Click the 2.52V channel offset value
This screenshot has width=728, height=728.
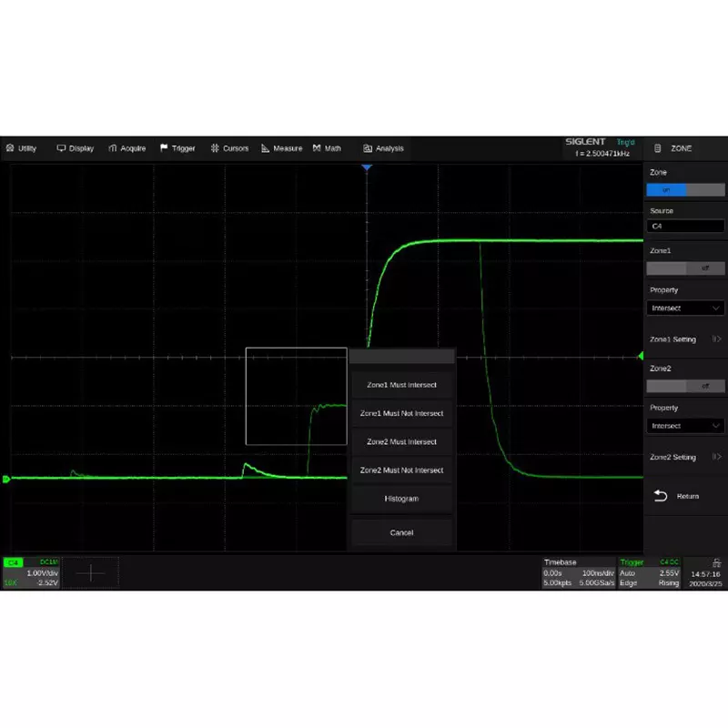[x=48, y=583]
